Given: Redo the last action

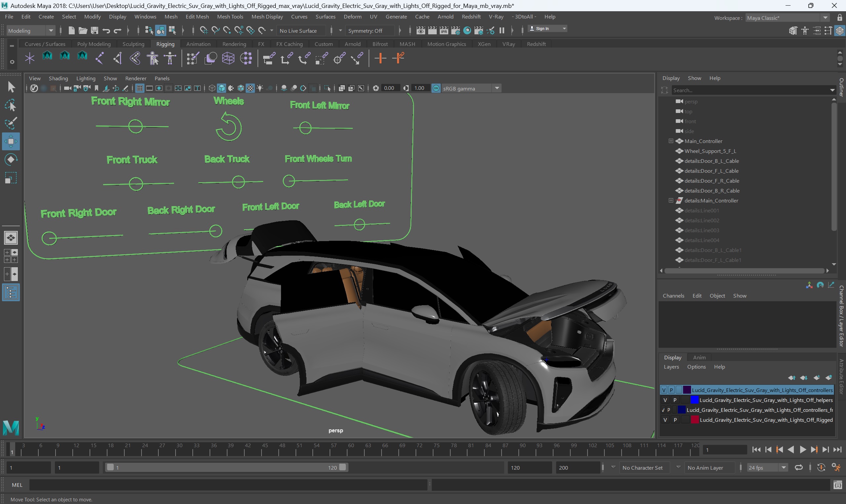Looking at the screenshot, I should click(118, 31).
